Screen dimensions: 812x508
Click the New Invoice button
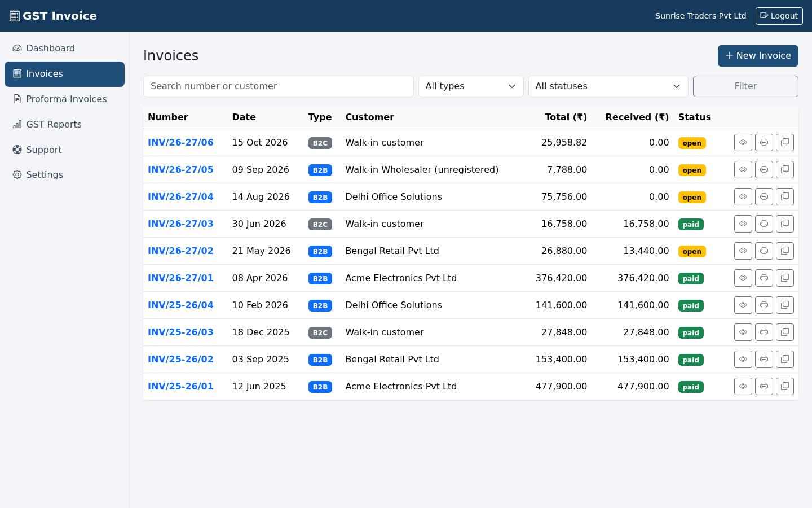pyautogui.click(x=758, y=56)
